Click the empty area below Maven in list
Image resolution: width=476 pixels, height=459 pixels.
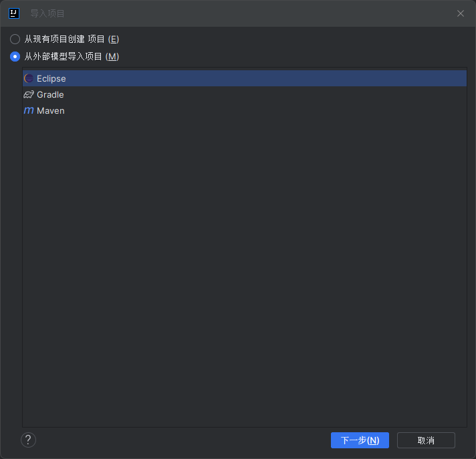pyautogui.click(x=245, y=272)
